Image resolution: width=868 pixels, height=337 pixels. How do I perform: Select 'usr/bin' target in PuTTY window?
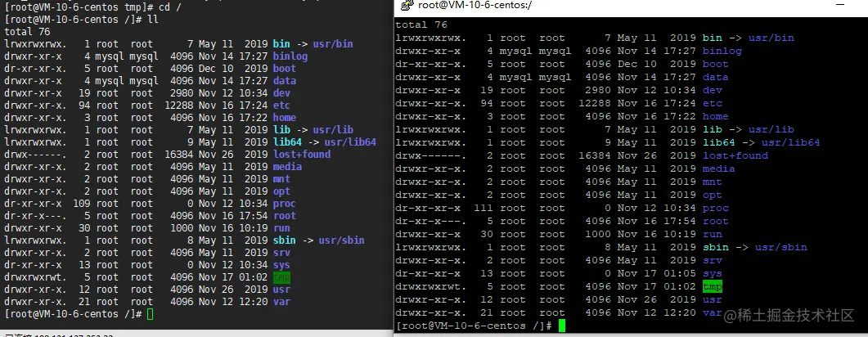coord(771,38)
